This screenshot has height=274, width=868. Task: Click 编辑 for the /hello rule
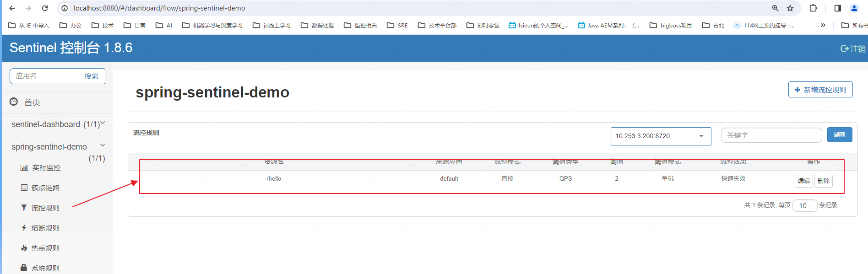[x=803, y=181]
